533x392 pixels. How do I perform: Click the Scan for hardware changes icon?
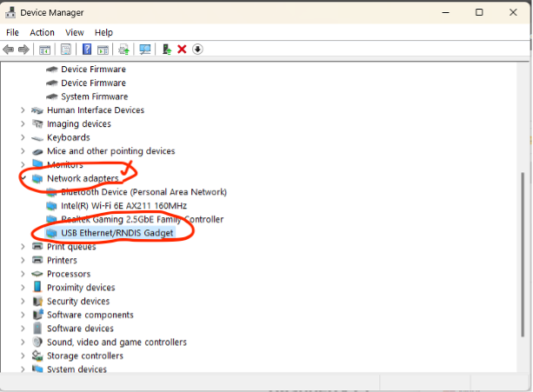(144, 50)
